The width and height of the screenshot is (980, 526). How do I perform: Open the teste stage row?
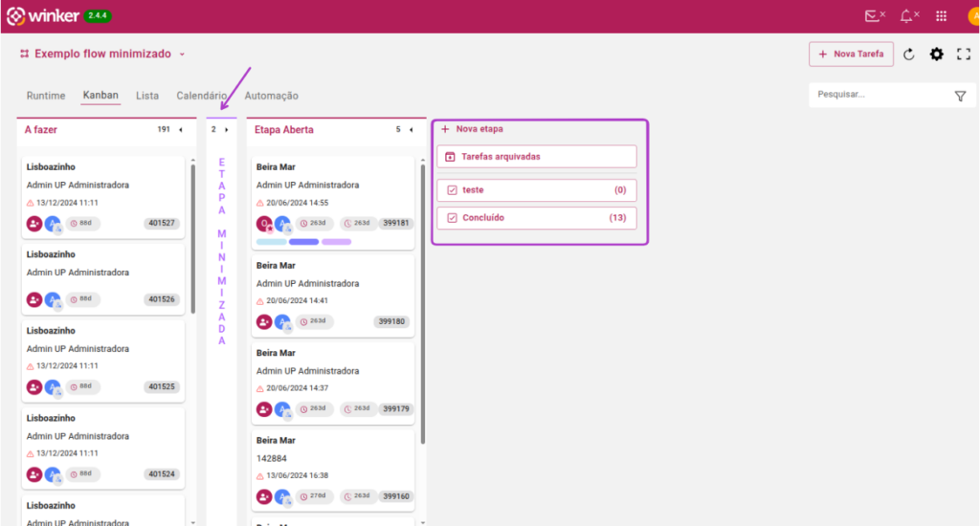537,190
